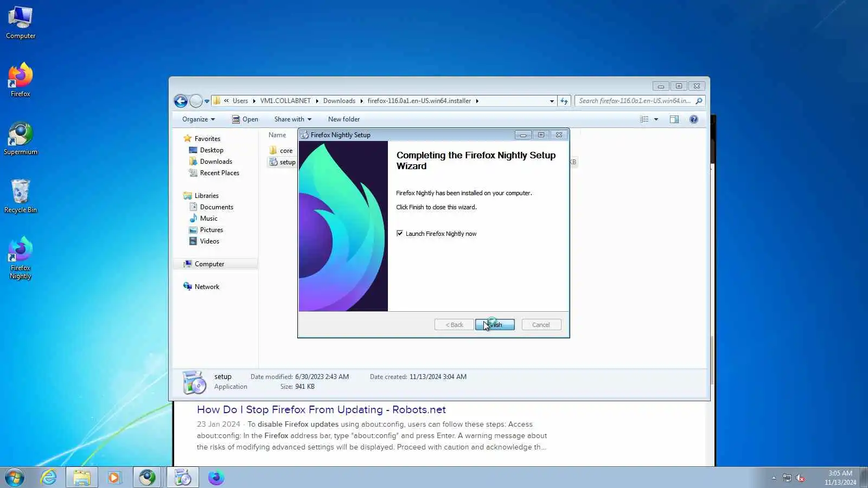Open the network tray icon

[787, 478]
